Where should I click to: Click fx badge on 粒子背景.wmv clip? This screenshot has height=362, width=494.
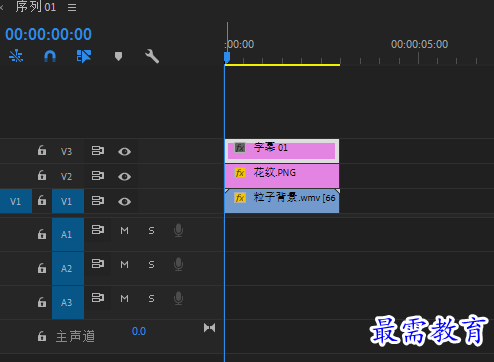240,198
